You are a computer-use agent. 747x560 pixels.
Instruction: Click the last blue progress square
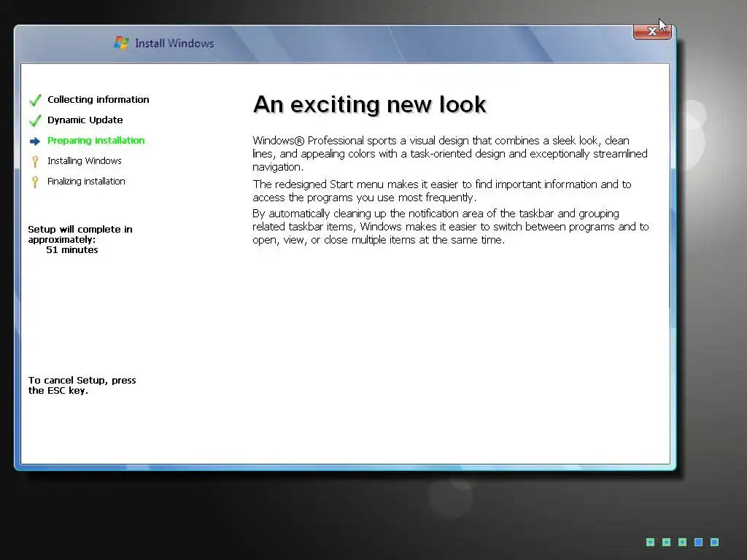714,542
